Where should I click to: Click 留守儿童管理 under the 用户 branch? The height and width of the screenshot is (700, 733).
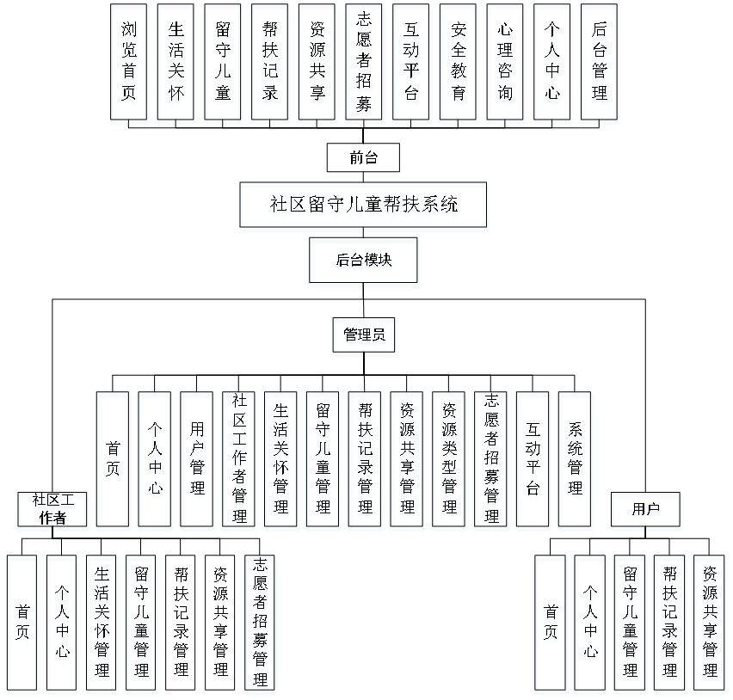(630, 623)
